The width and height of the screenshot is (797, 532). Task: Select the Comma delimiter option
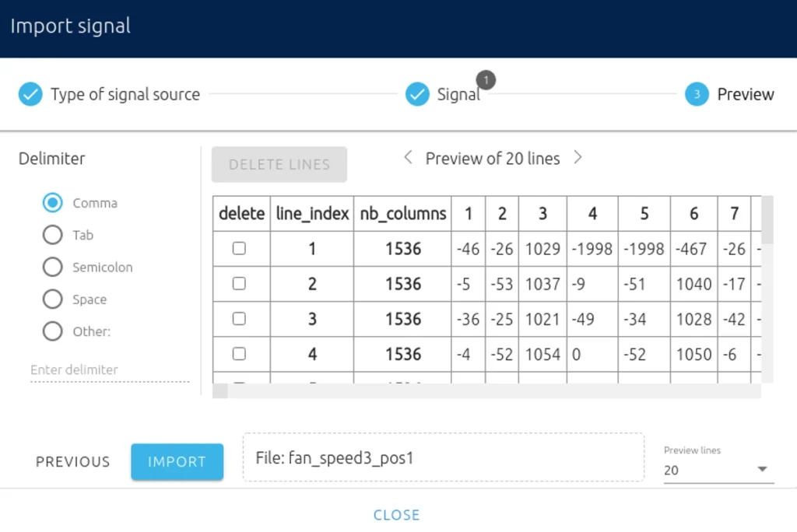point(53,203)
